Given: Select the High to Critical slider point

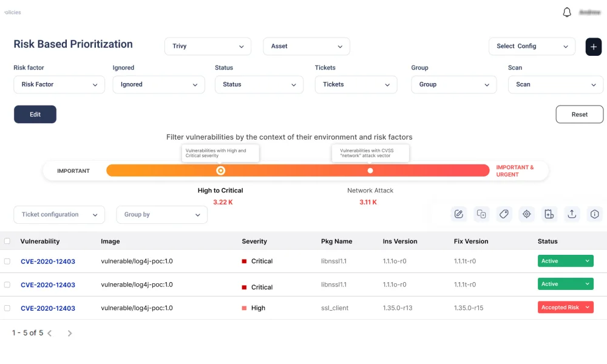Looking at the screenshot, I should click(220, 171).
